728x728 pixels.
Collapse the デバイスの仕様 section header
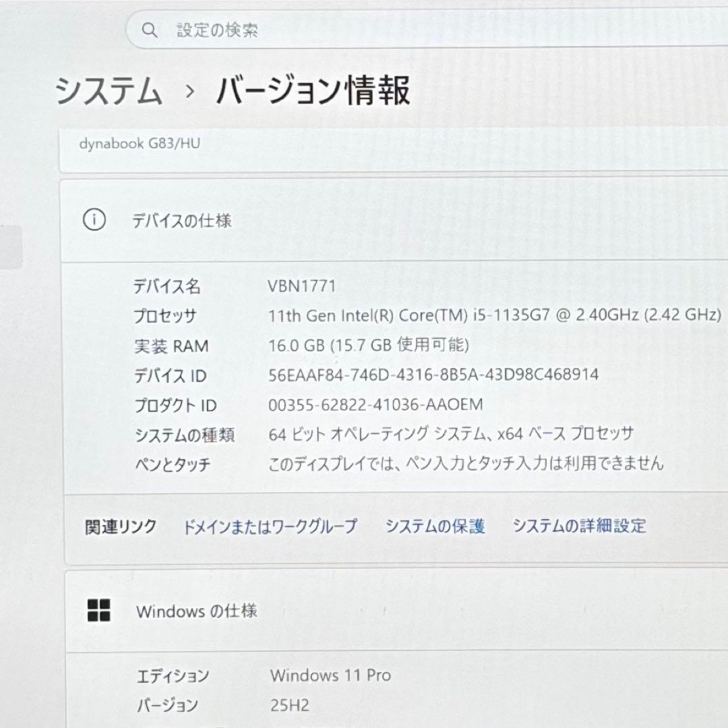point(394,220)
